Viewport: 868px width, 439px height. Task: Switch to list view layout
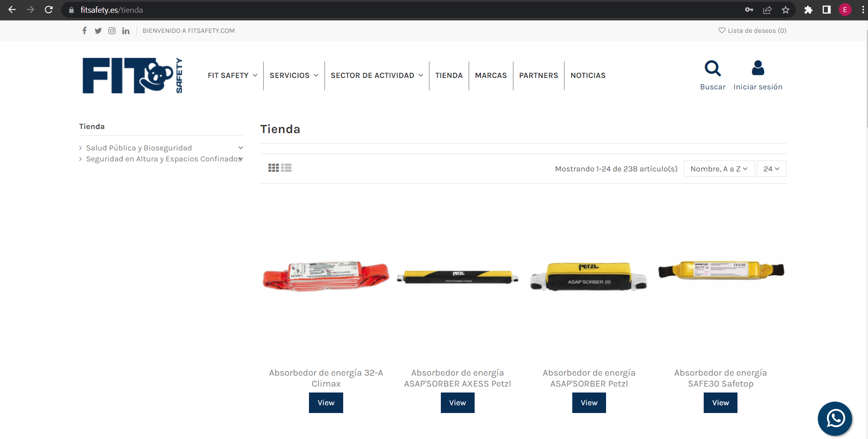tap(286, 168)
